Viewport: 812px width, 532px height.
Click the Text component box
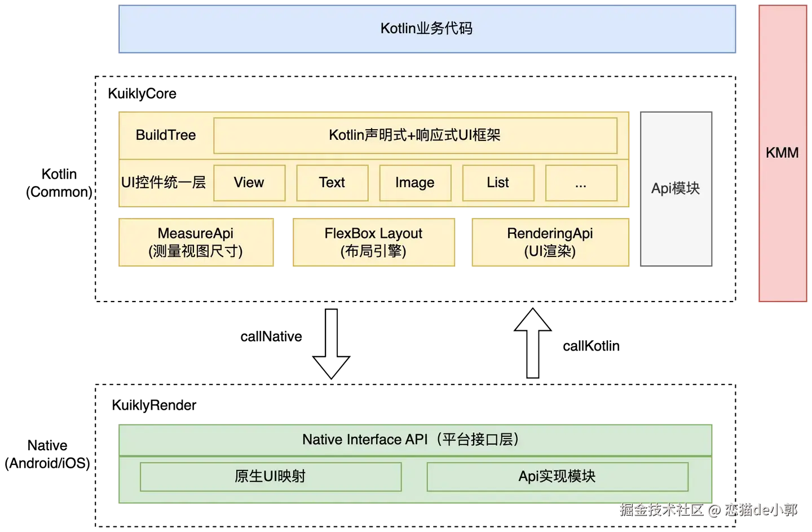(332, 183)
